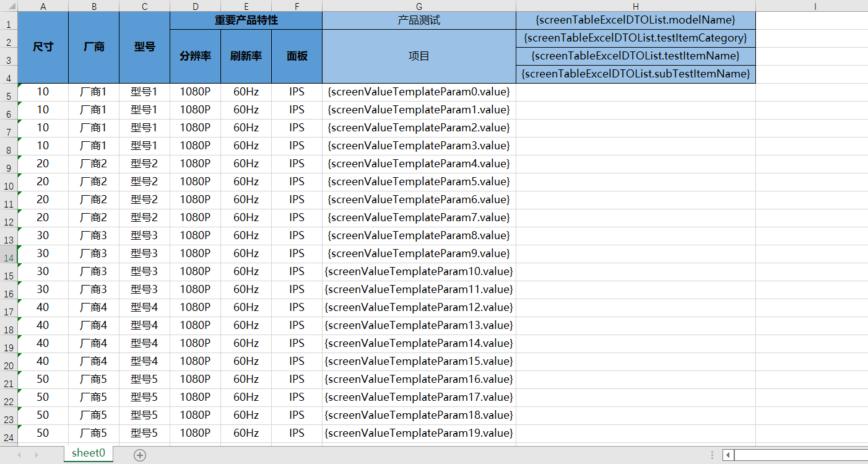Viewport: 868px width, 464px height.
Task: Select column A header
Action: click(x=43, y=6)
